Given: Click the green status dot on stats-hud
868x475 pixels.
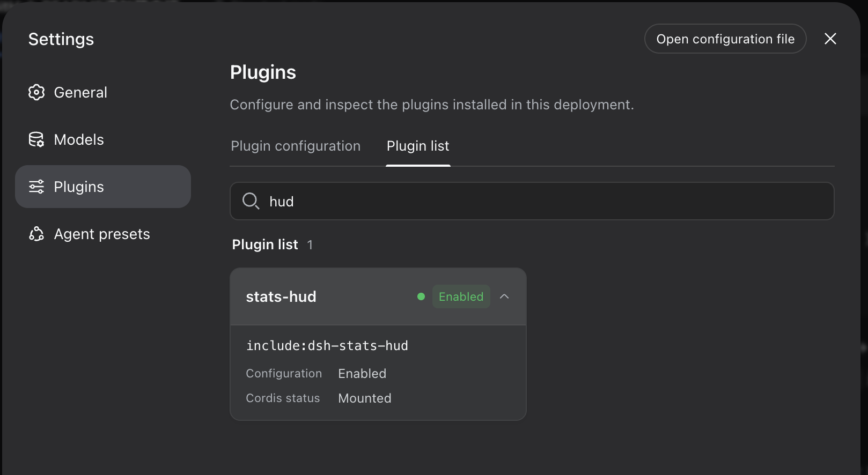Looking at the screenshot, I should 421,296.
